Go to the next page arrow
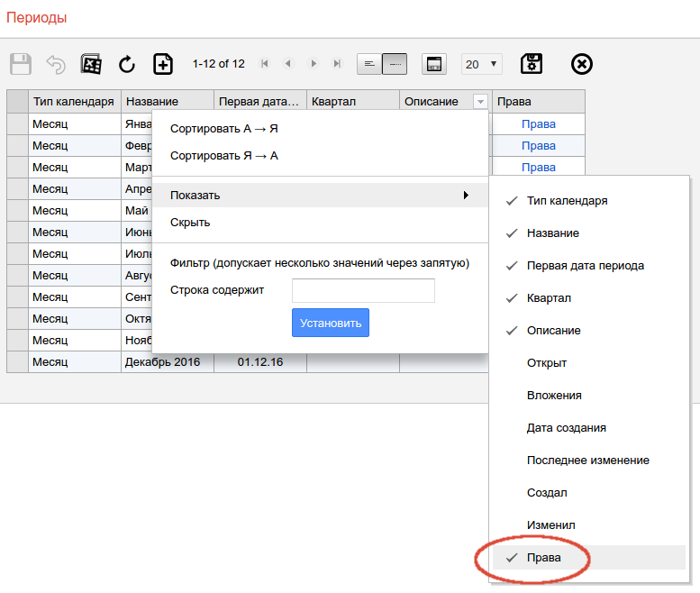 pyautogui.click(x=314, y=64)
